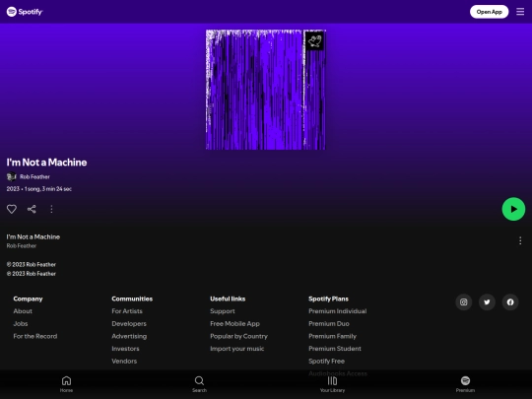
Task: Click the Communities footer heading
Action: pos(132,299)
